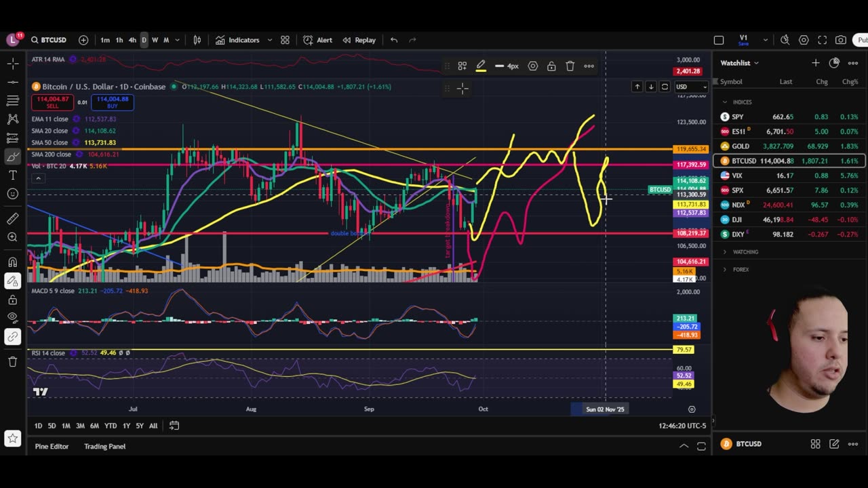Toggle drawing sync link in left toolbar

13,336
